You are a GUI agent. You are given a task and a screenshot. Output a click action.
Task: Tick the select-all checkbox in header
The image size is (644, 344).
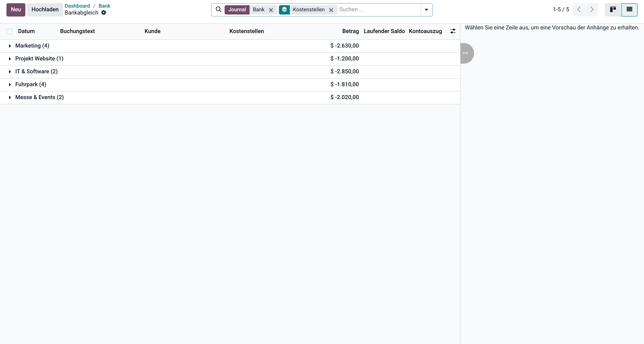point(9,31)
